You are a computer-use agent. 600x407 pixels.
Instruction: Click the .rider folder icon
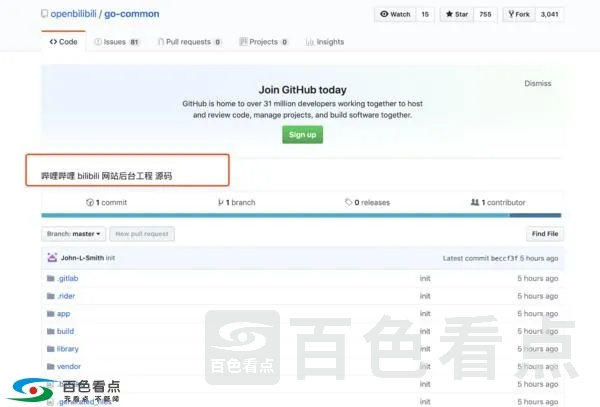[51, 296]
